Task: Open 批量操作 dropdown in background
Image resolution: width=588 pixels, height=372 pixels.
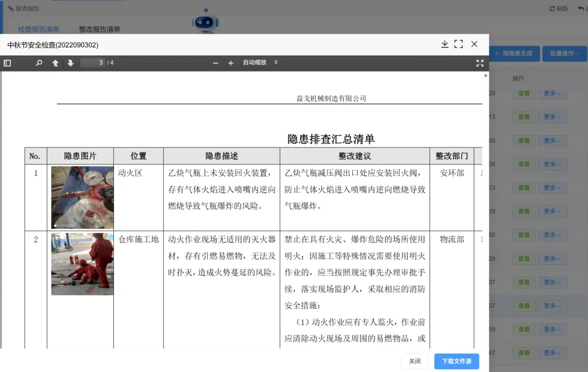Action: (565, 53)
